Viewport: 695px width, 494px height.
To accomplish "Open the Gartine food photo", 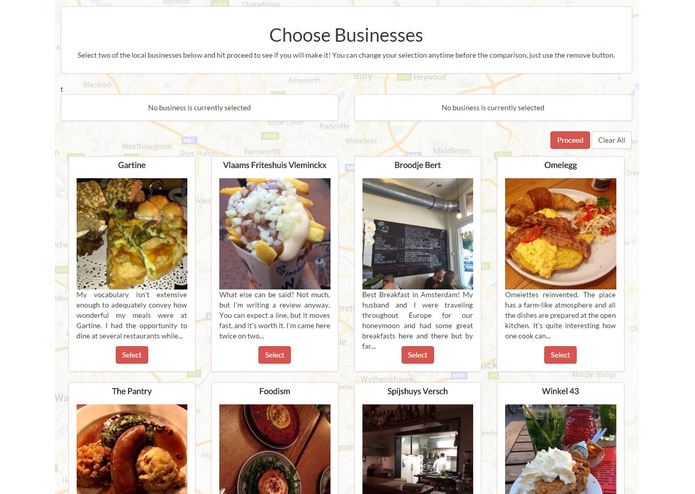I will tap(132, 234).
